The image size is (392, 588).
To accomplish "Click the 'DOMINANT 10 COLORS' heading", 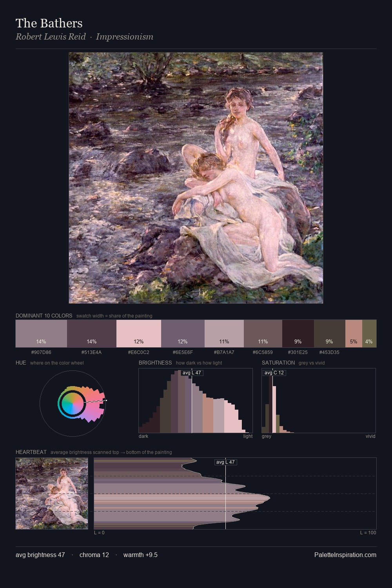I will pyautogui.click(x=44, y=316).
